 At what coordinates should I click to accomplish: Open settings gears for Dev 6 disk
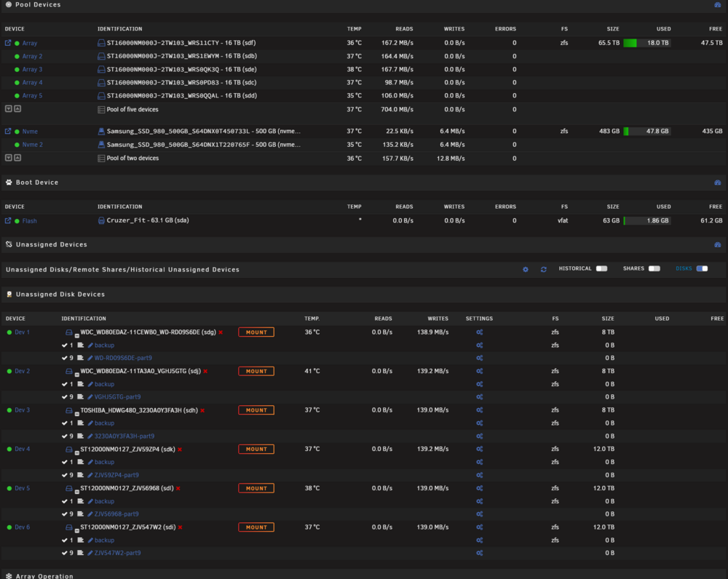[480, 527]
